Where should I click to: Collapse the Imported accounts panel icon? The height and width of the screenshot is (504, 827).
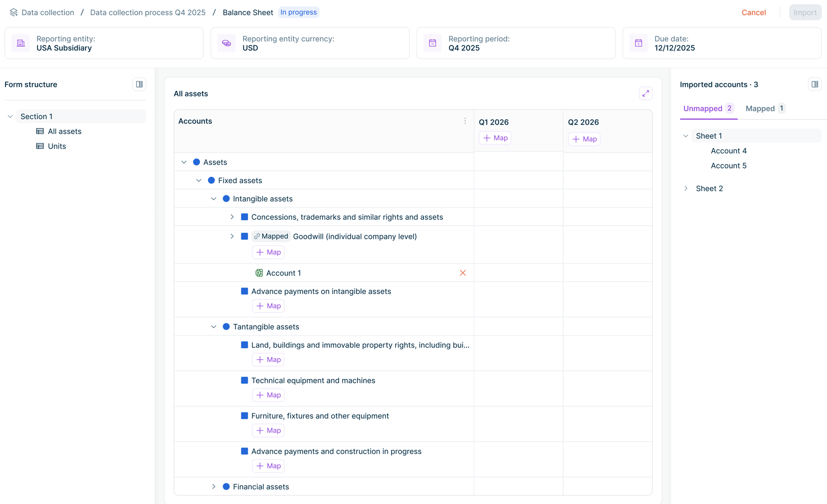point(814,84)
